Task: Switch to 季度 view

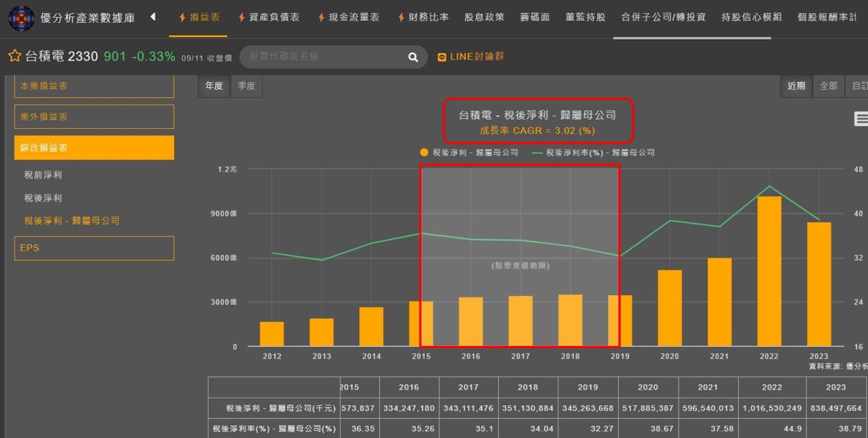Action: coord(246,86)
